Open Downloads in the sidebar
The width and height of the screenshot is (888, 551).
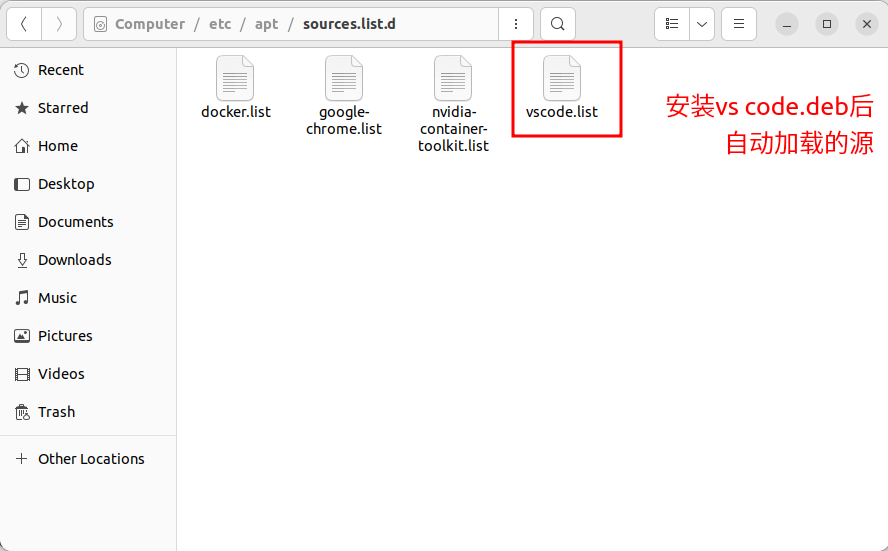(x=88, y=260)
